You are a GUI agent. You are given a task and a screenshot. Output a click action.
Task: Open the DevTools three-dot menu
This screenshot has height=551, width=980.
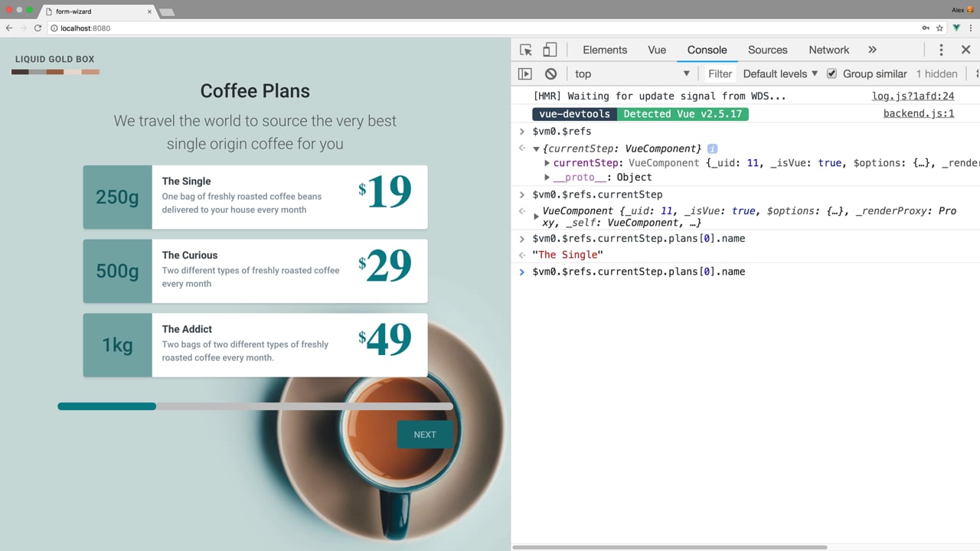pos(941,50)
